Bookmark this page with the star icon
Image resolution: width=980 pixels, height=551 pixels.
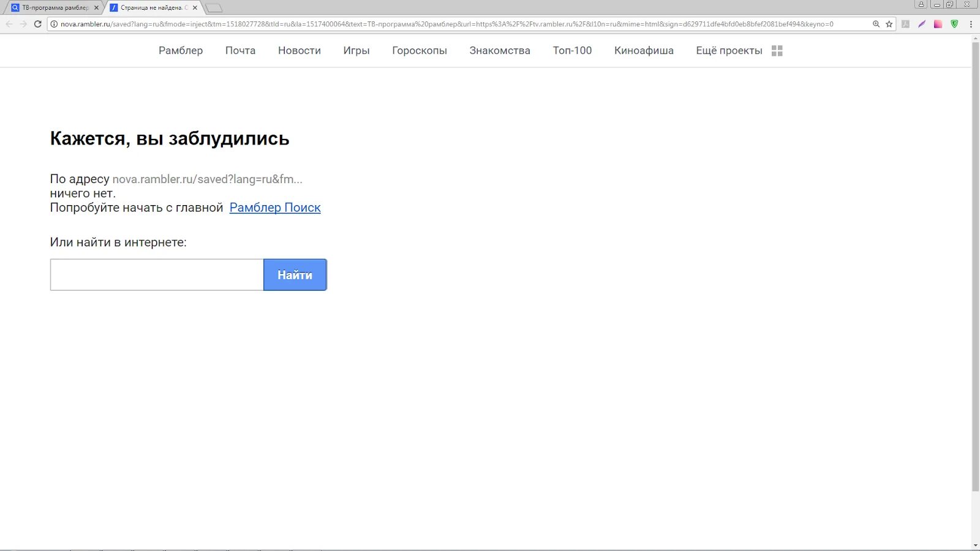[889, 24]
